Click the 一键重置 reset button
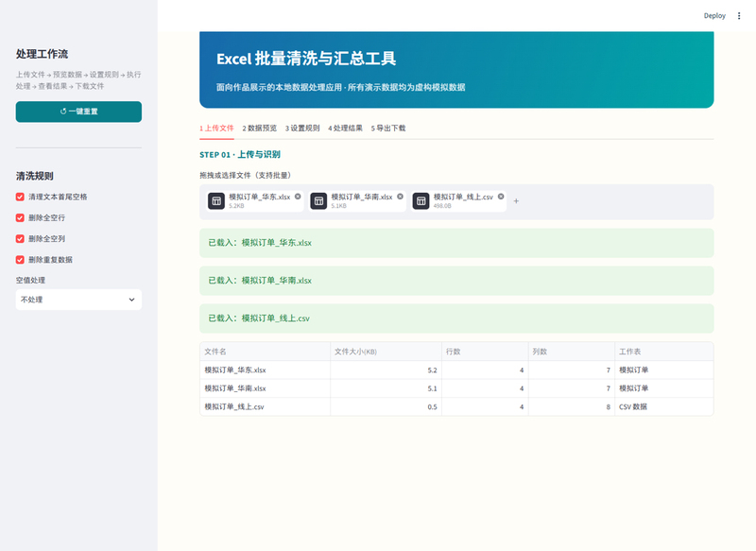This screenshot has width=756, height=551. (78, 112)
